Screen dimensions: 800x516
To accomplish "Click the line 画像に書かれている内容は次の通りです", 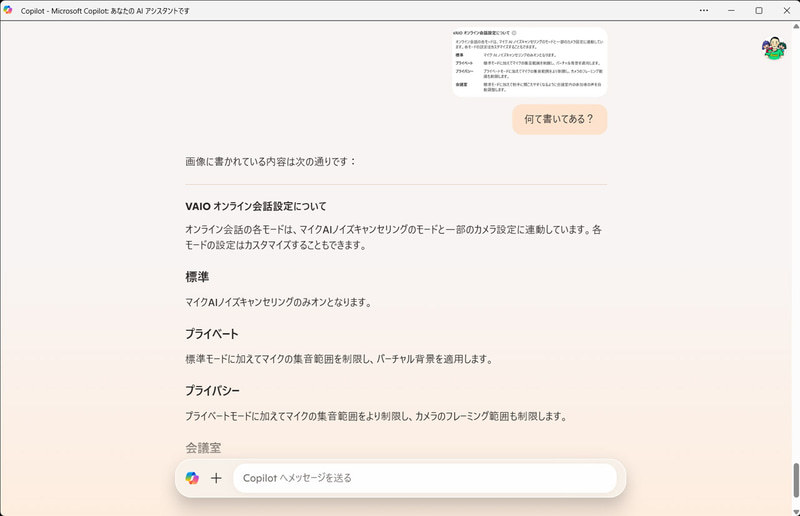I will pyautogui.click(x=270, y=162).
